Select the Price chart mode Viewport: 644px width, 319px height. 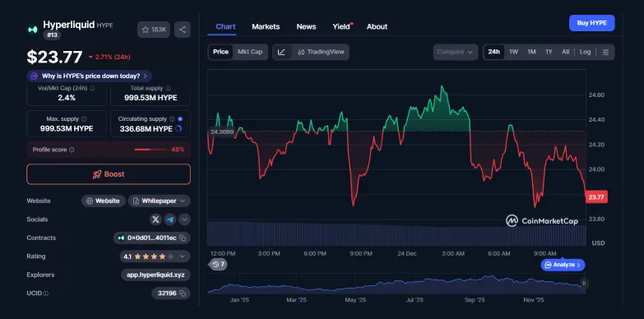click(220, 52)
